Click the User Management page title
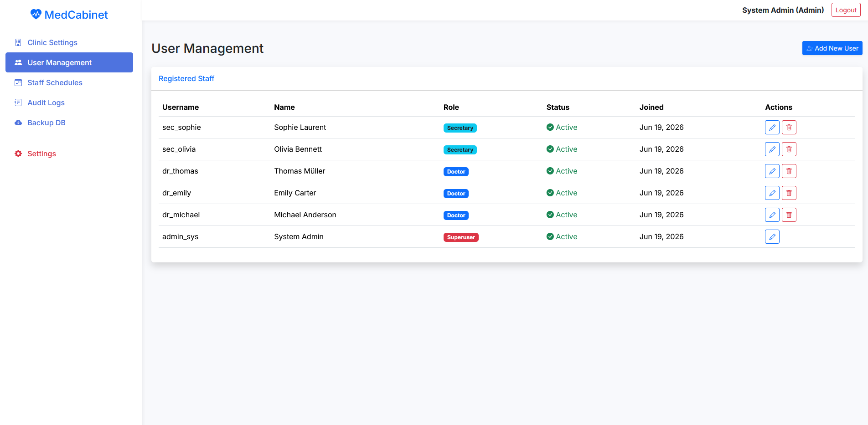This screenshot has height=425, width=868. [x=207, y=48]
